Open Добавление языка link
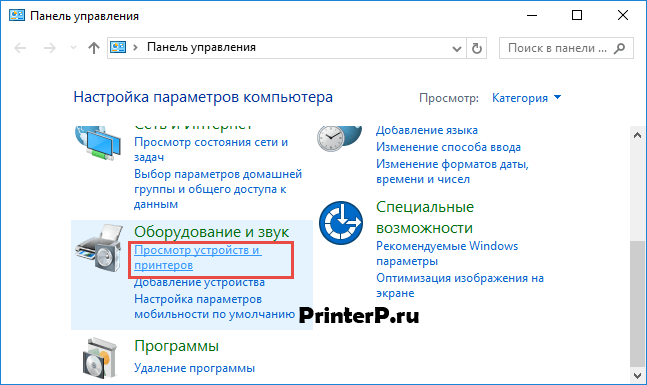This screenshot has width=647, height=385. tap(427, 130)
